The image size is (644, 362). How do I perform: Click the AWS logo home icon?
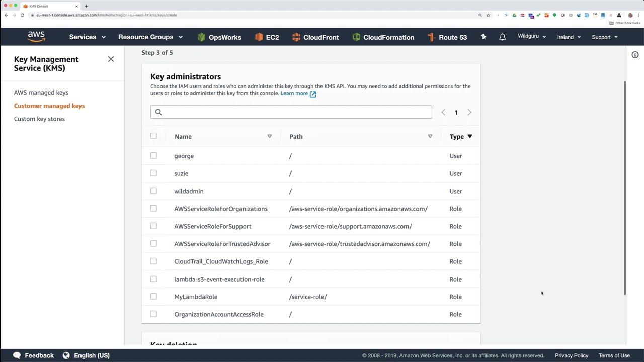coord(36,37)
